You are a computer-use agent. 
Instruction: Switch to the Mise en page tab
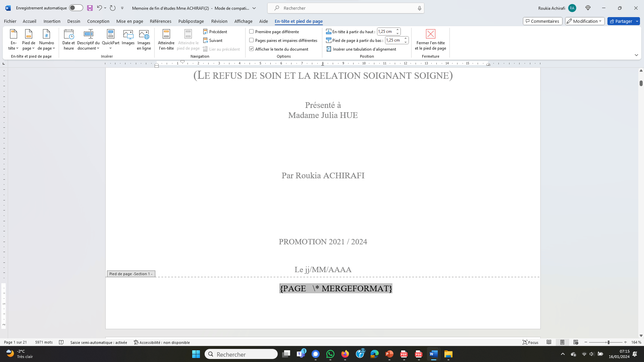tap(129, 21)
